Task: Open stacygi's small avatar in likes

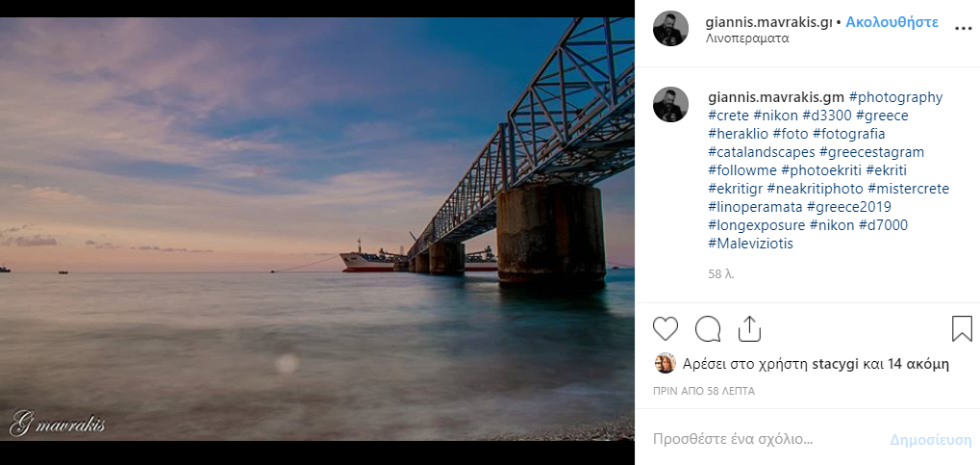Action: 665,364
